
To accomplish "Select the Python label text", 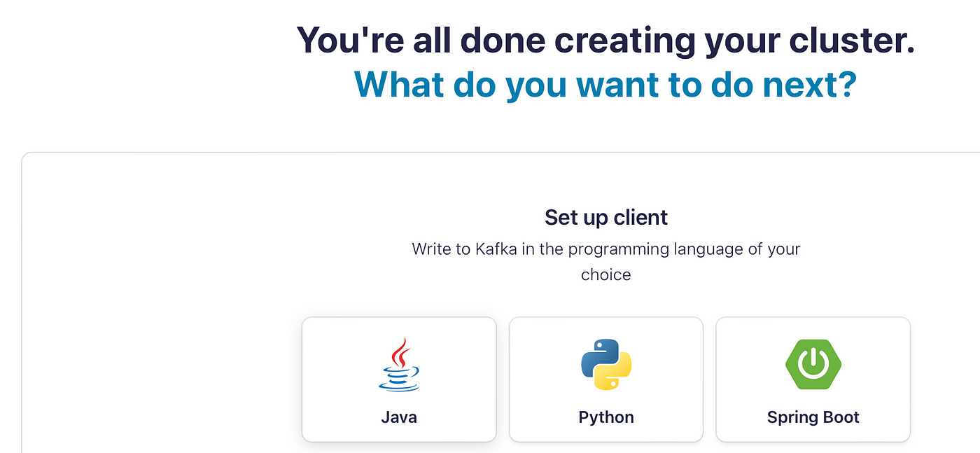I will pos(606,417).
